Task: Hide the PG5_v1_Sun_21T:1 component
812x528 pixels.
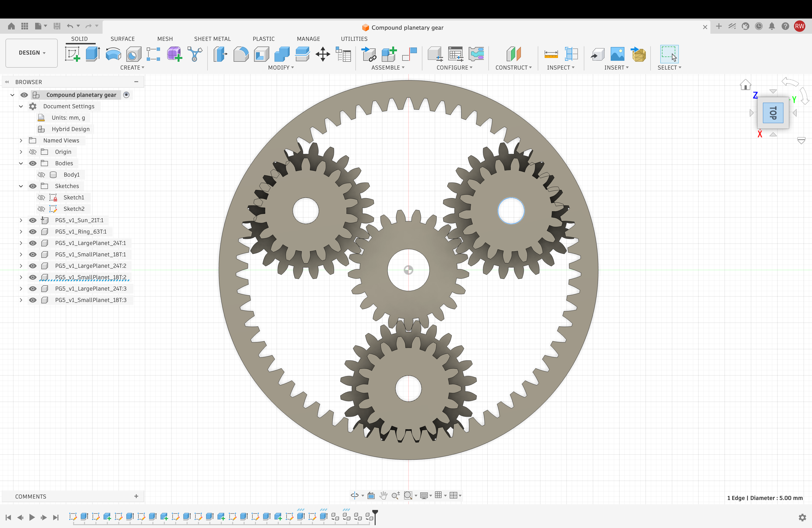Action: point(33,220)
